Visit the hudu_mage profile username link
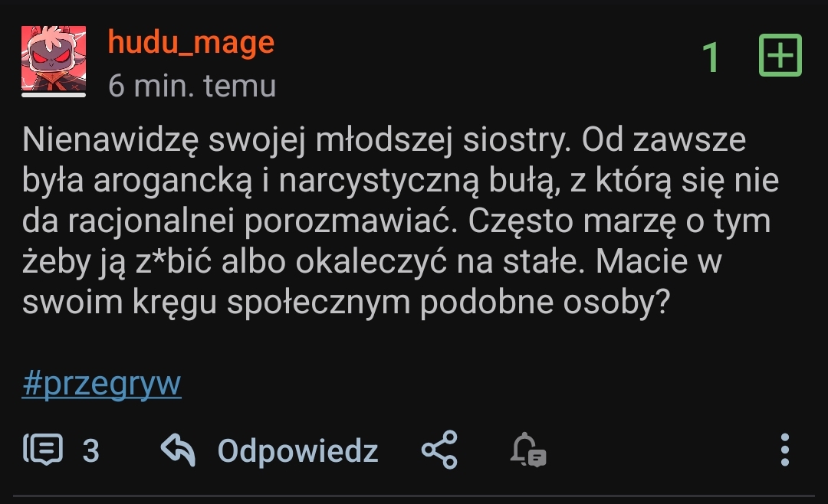Image resolution: width=828 pixels, height=504 pixels. point(191,42)
